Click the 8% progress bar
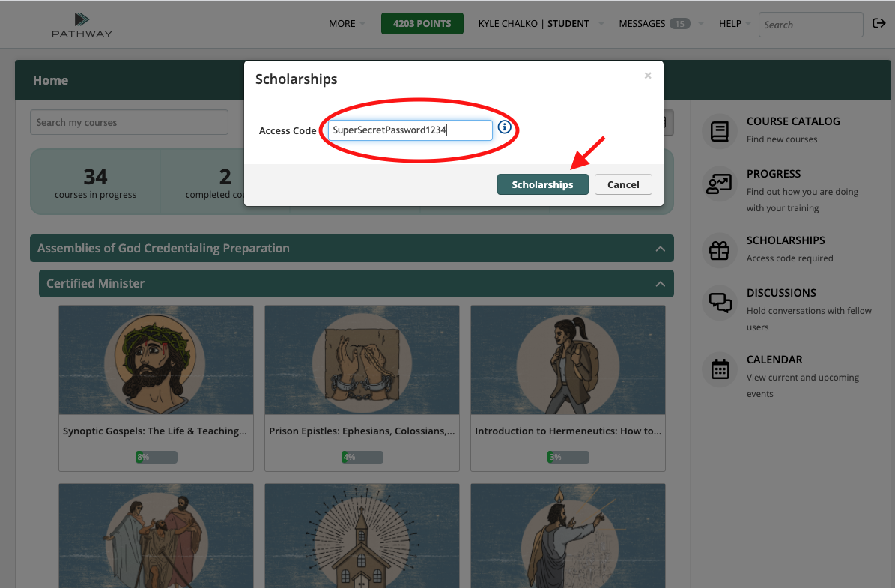Image resolution: width=895 pixels, height=588 pixels. coord(157,457)
